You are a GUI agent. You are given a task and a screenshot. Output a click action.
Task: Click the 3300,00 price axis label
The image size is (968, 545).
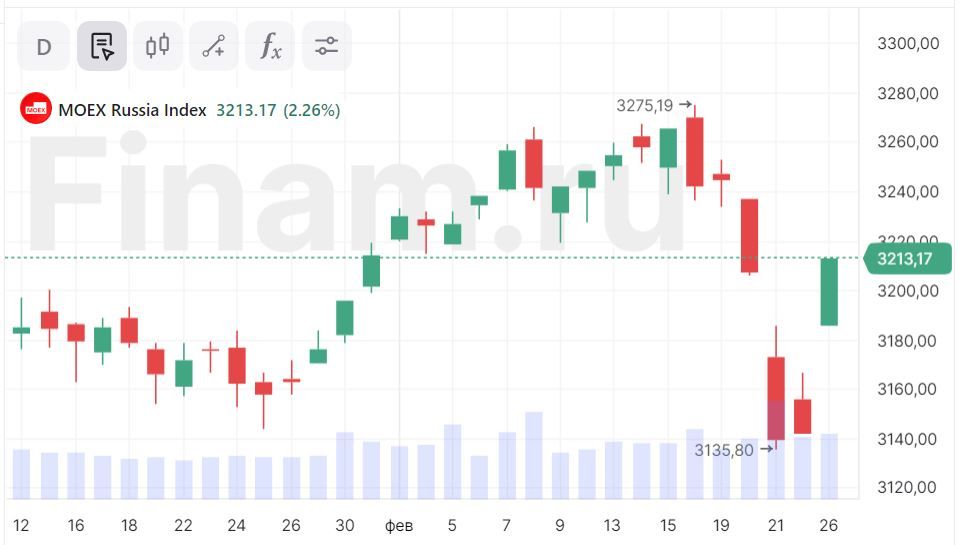pos(907,43)
